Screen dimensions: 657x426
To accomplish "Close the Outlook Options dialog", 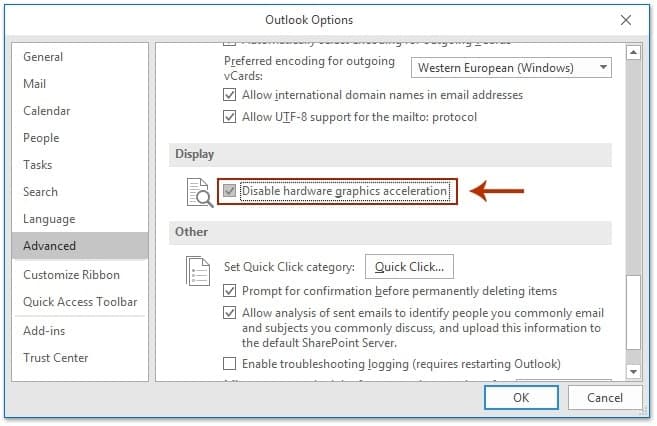I will click(626, 19).
